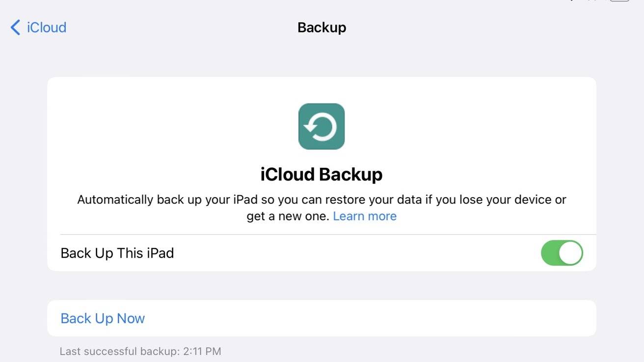Turn off Back Up This iPad switch

click(x=562, y=253)
